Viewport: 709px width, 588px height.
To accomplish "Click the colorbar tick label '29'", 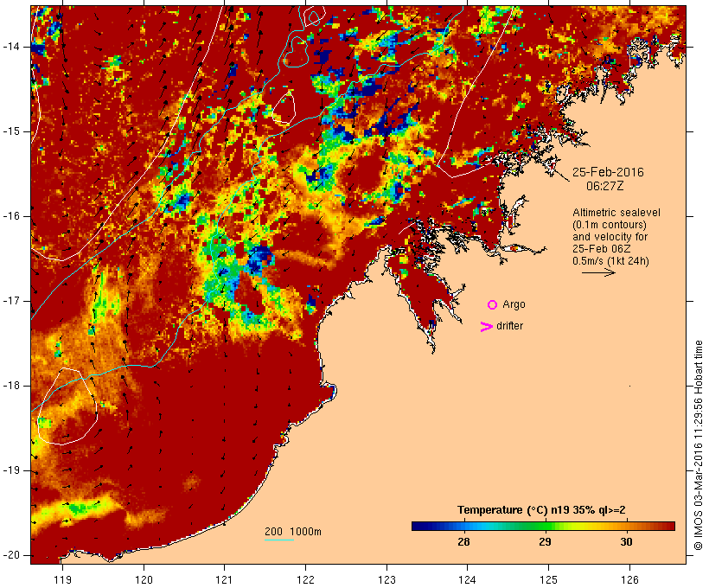I will (x=545, y=541).
